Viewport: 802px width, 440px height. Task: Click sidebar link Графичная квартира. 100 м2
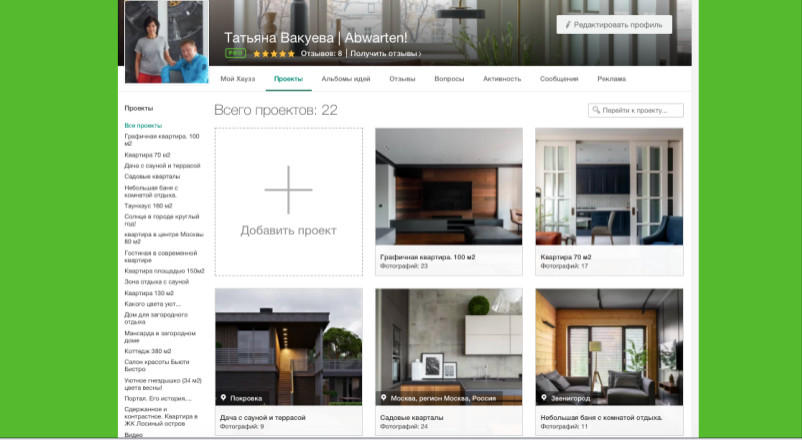162,140
